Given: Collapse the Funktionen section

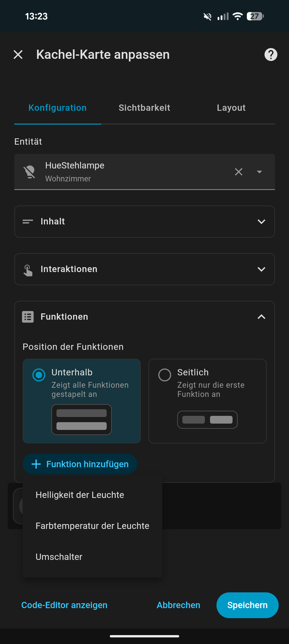Looking at the screenshot, I should click(x=261, y=317).
